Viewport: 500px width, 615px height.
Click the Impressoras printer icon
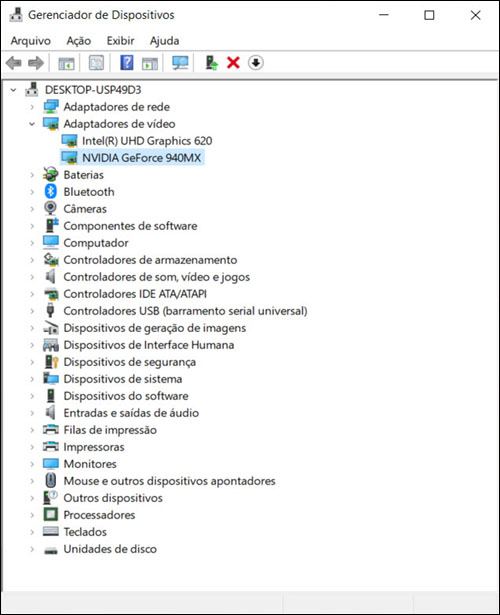51,446
